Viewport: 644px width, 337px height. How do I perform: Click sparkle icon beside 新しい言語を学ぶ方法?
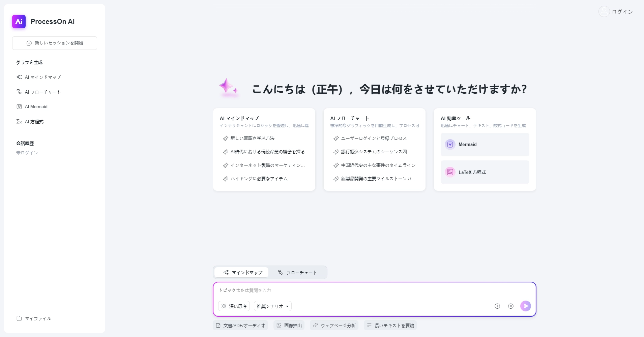click(x=226, y=139)
